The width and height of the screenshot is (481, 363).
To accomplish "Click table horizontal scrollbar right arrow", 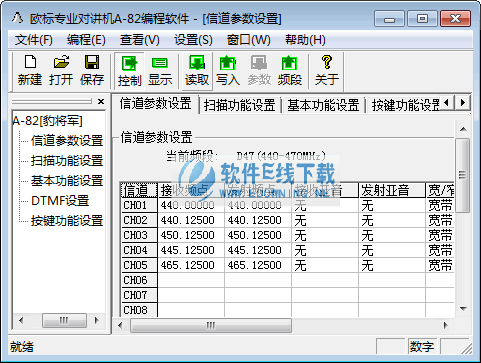I will [x=446, y=325].
